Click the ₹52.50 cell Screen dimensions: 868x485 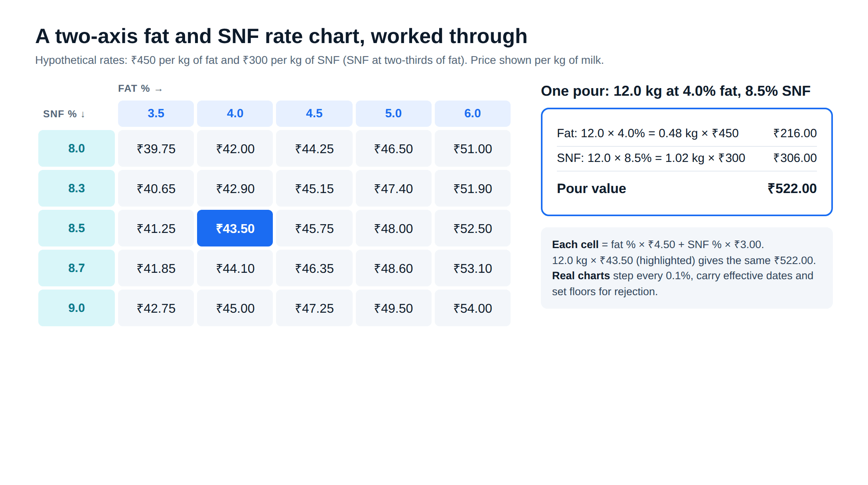point(473,228)
